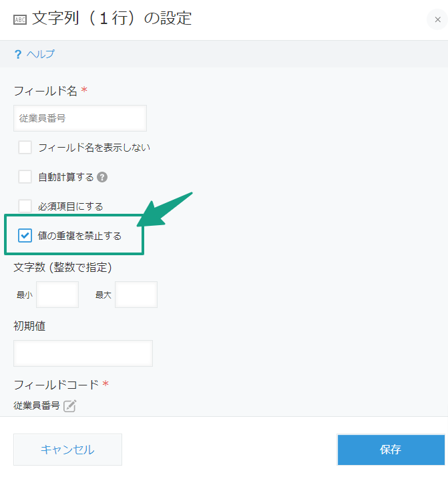Click the 文字数 (整数で指定) label
Viewport: 448px width, 477px height.
[63, 267]
